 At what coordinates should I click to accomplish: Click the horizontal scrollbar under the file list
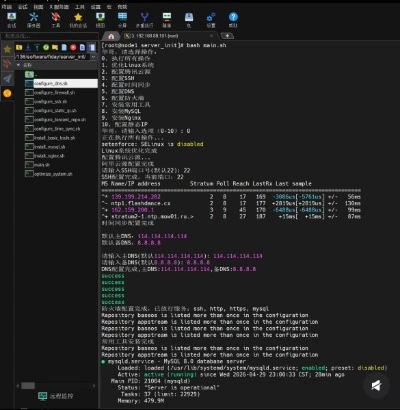[x=28, y=386]
